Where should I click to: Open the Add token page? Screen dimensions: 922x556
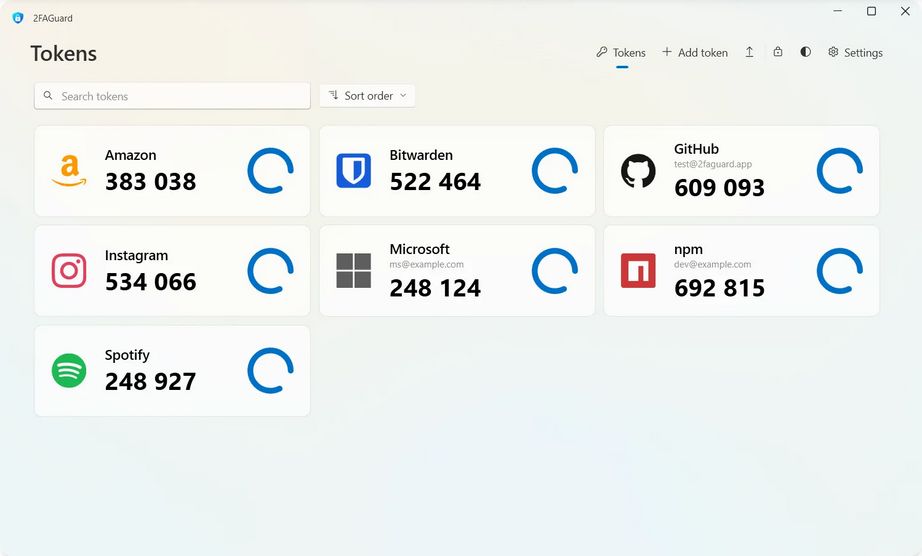point(695,53)
